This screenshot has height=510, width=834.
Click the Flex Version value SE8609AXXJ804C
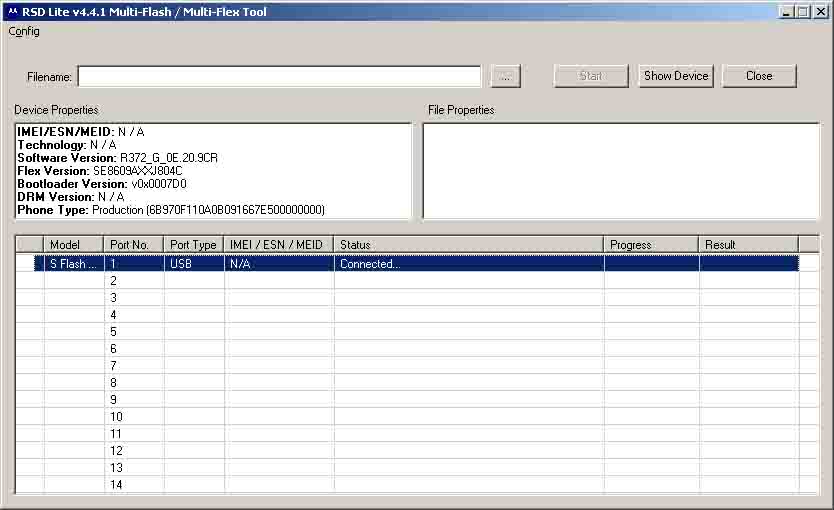[138, 171]
